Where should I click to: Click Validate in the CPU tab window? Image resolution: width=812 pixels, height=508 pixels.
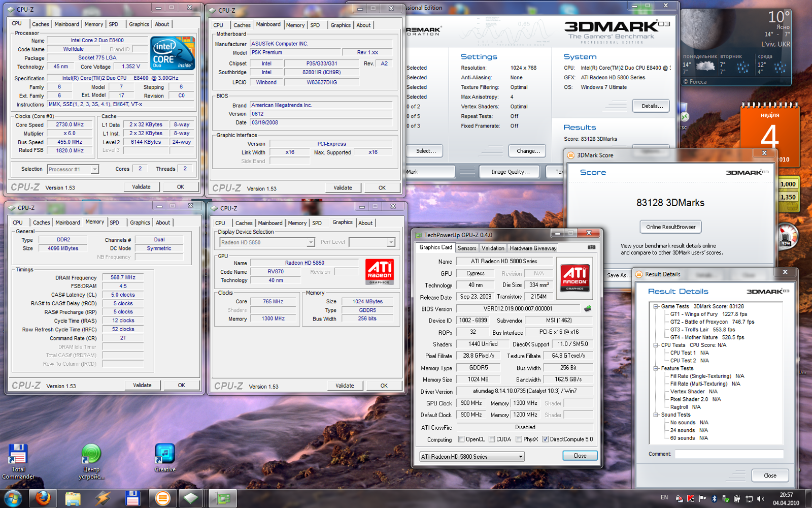coord(141,187)
